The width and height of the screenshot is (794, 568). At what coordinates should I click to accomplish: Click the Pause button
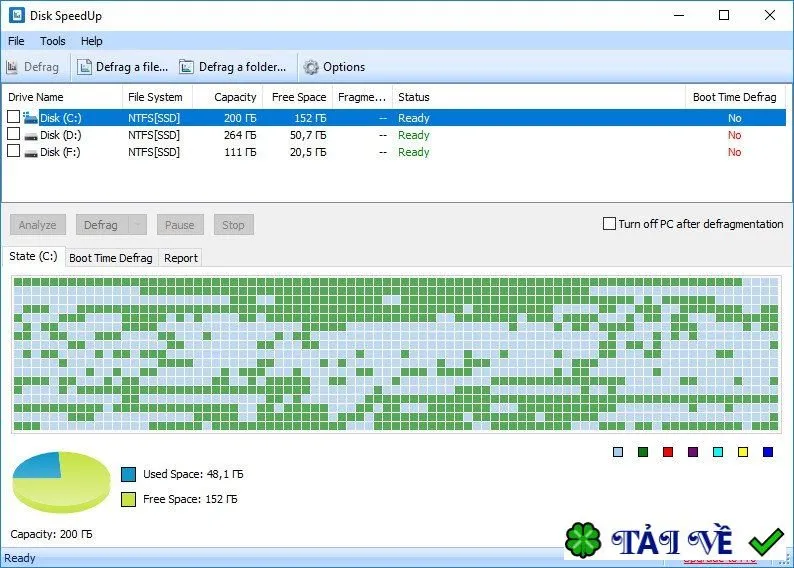click(x=180, y=225)
